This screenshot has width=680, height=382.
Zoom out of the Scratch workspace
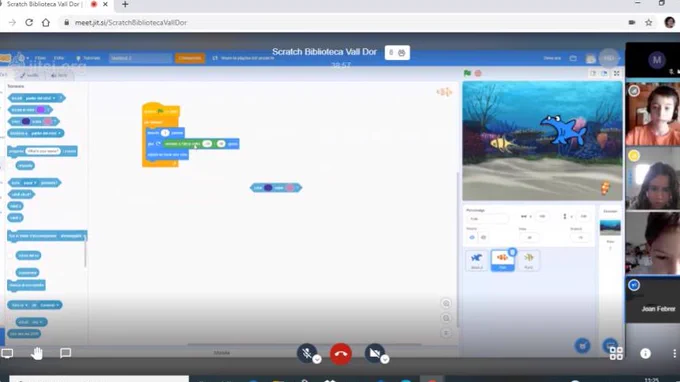[446, 318]
